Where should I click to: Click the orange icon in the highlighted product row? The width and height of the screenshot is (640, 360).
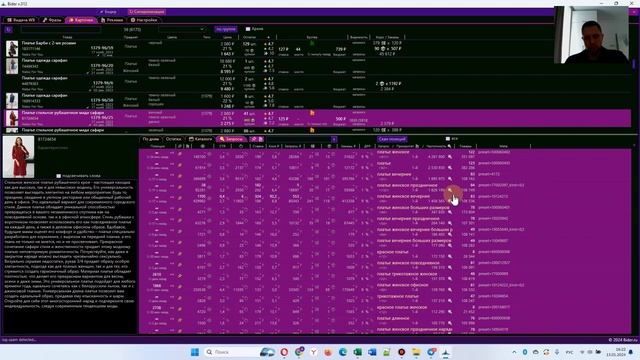tap(312, 113)
